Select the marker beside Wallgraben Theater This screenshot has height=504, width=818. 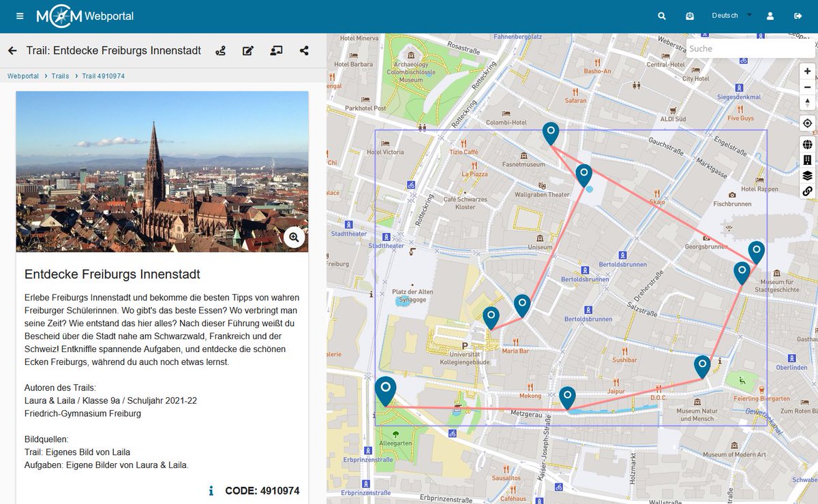[584, 174]
